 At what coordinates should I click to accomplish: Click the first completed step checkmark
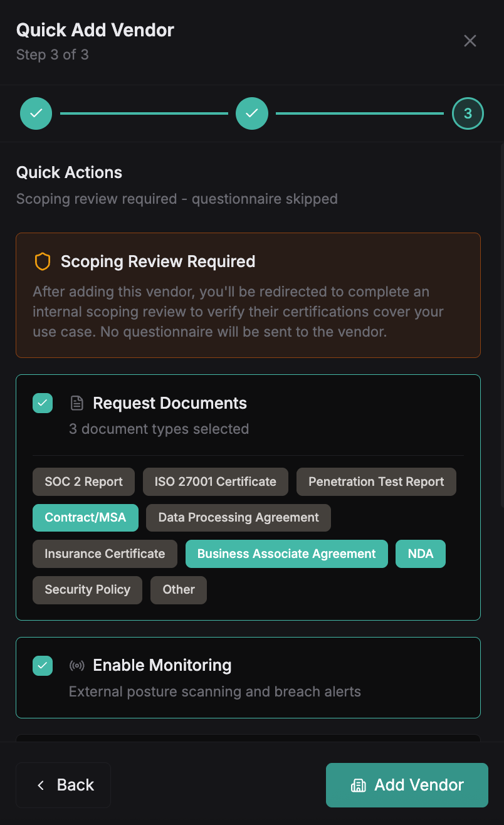[36, 113]
